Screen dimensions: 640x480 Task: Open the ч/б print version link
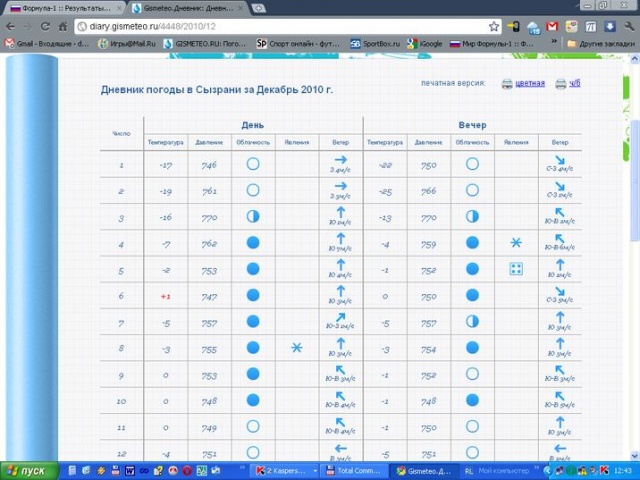point(574,83)
